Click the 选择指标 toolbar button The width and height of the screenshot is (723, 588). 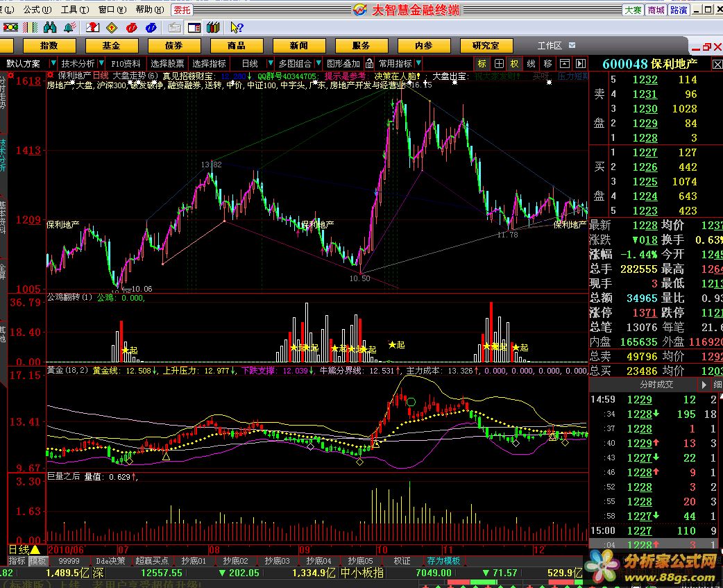(209, 63)
